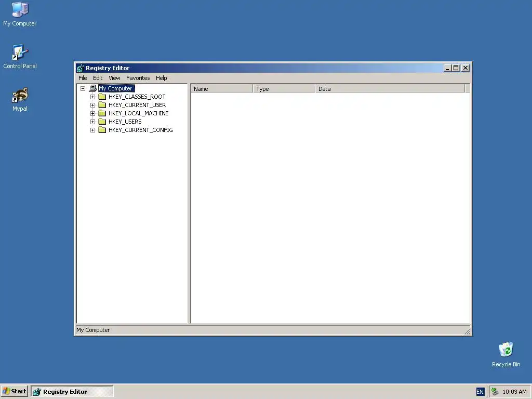Click the HKEY_LOCAL_MACHINE folder icon
This screenshot has width=532, height=399.
click(102, 113)
